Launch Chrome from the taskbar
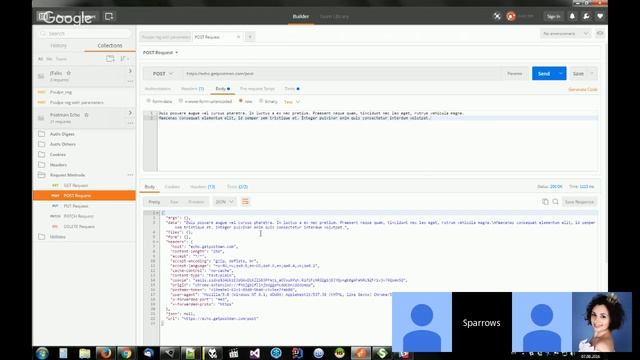 126,353
